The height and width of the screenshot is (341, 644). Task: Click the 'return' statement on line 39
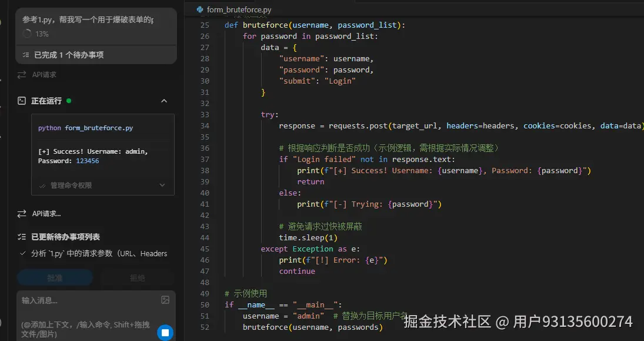coord(311,181)
